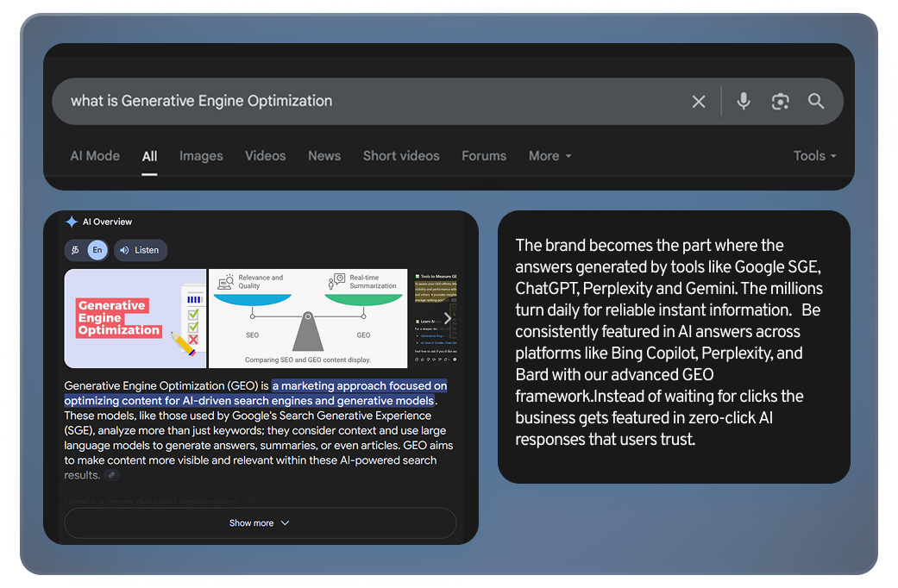Go to the News tab
The image size is (898, 588).
[x=324, y=156]
